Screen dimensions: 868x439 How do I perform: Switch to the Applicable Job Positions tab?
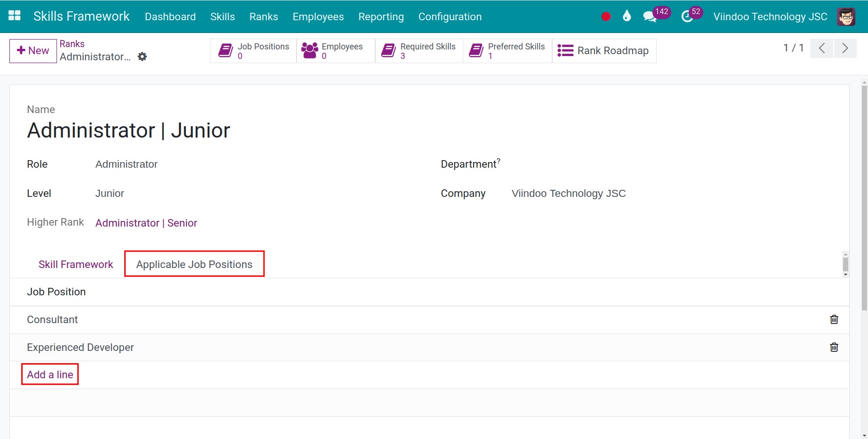click(194, 264)
